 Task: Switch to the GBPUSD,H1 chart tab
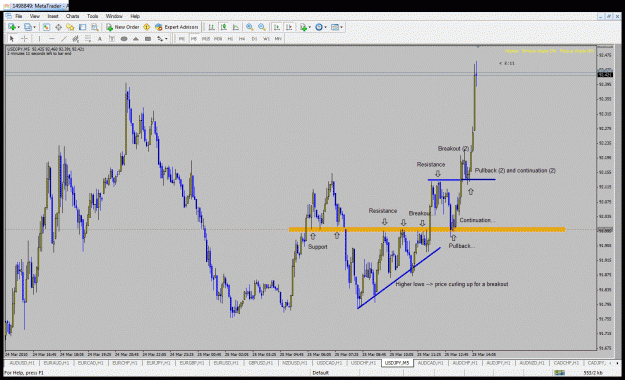click(261, 363)
